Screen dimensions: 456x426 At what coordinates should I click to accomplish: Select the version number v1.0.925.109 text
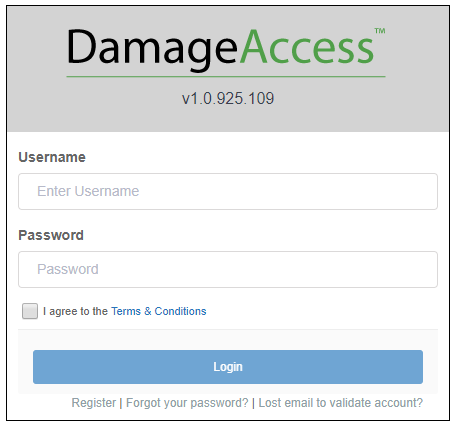tap(228, 98)
